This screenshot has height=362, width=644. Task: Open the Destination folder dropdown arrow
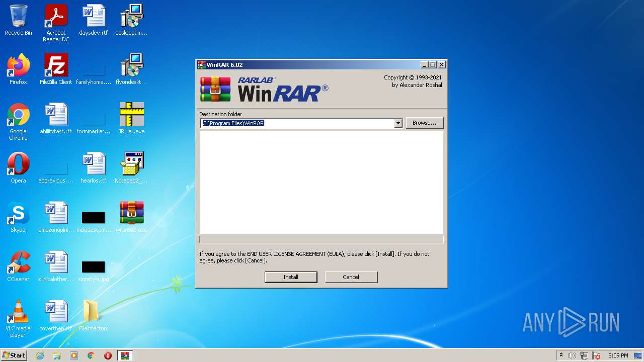pyautogui.click(x=398, y=123)
